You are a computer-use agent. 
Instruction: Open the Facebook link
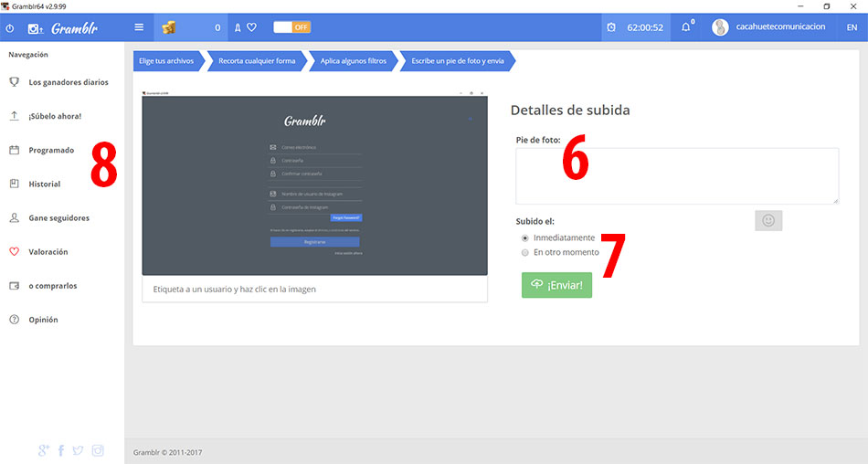click(61, 450)
